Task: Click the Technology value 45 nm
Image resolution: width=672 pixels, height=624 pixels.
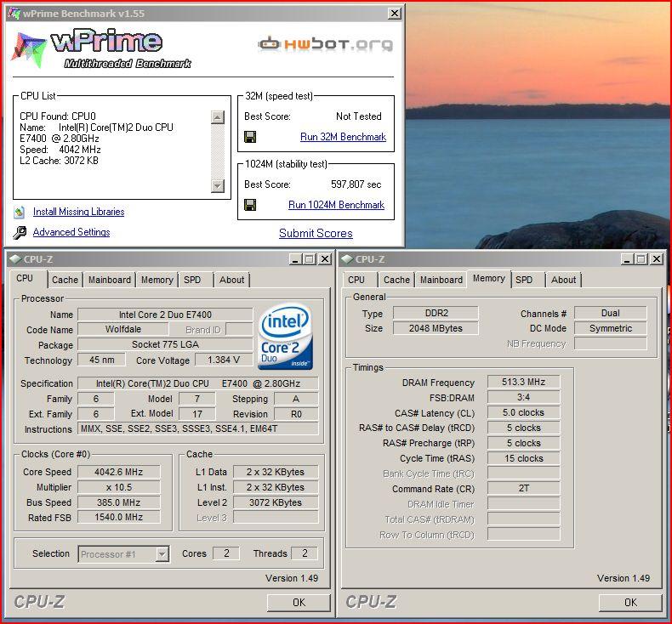Action: 101,360
